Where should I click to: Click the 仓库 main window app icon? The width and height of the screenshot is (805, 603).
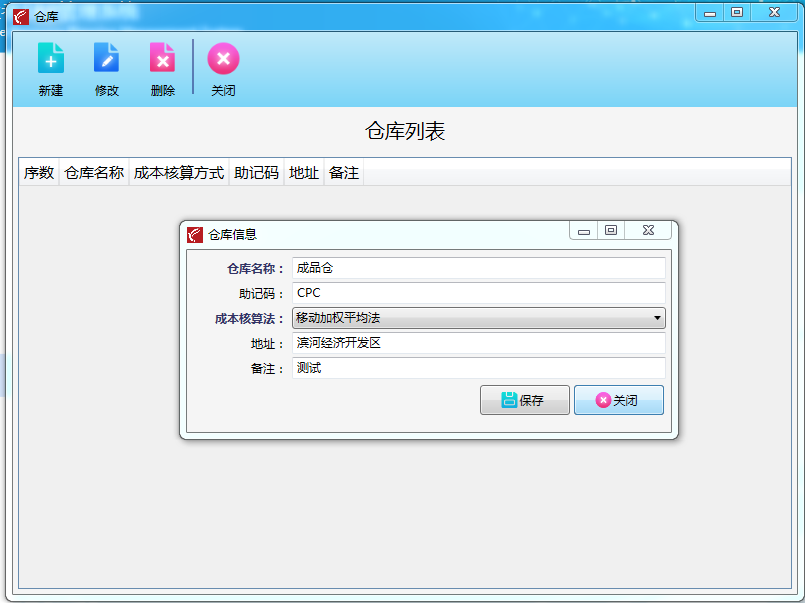21,17
